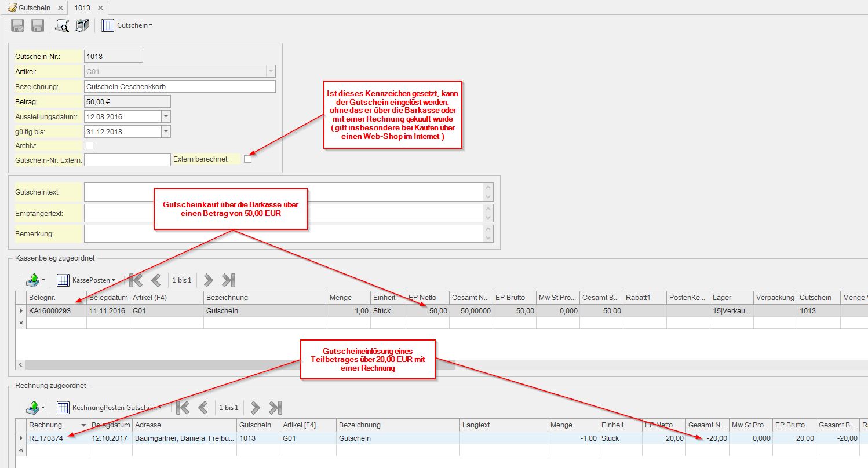Open the Ausstellungsdatum date picker dropdown
Image resolution: width=868 pixels, height=468 pixels.
pos(166,116)
